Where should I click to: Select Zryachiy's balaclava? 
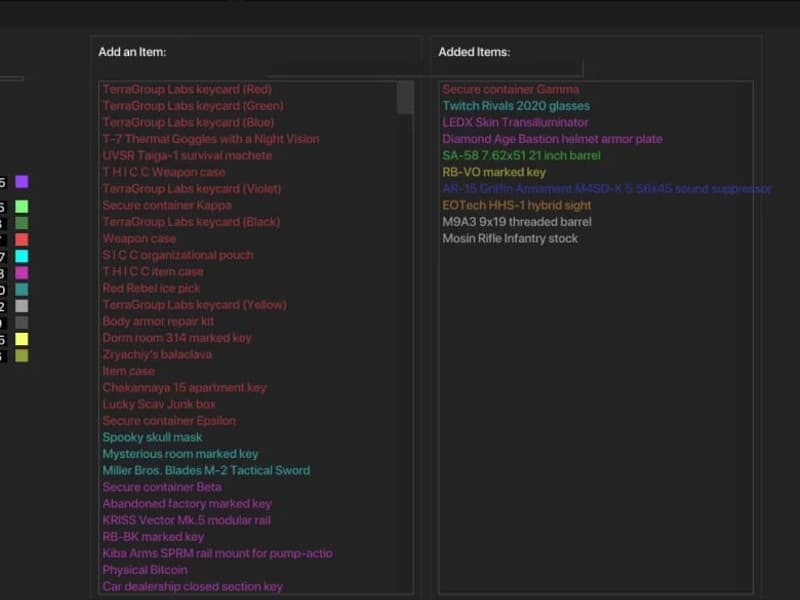point(157,355)
